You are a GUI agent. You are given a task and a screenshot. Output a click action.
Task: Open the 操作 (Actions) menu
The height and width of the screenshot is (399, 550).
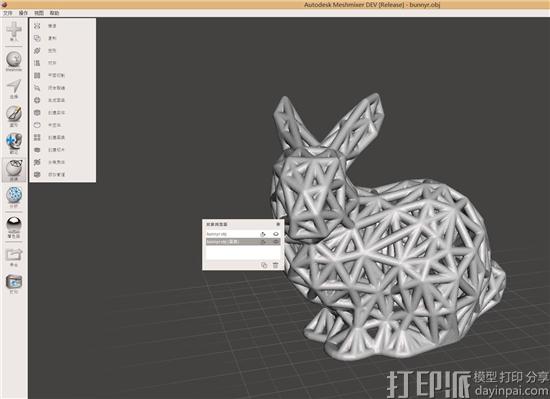[23, 13]
